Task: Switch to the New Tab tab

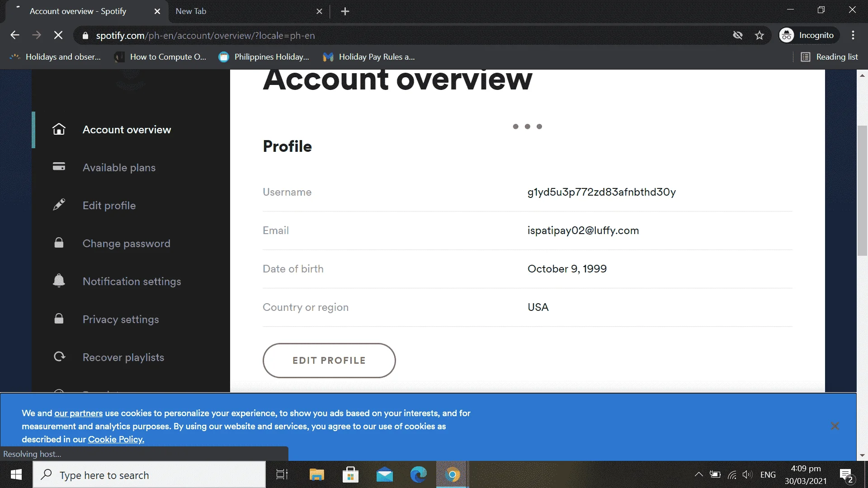Action: pyautogui.click(x=249, y=11)
